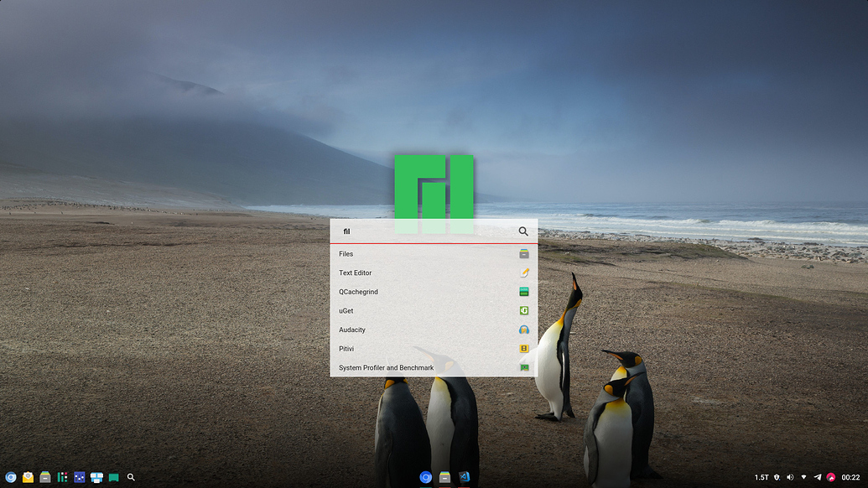Click the Manjaro logo in the system tray
868x488 pixels.
click(830, 476)
